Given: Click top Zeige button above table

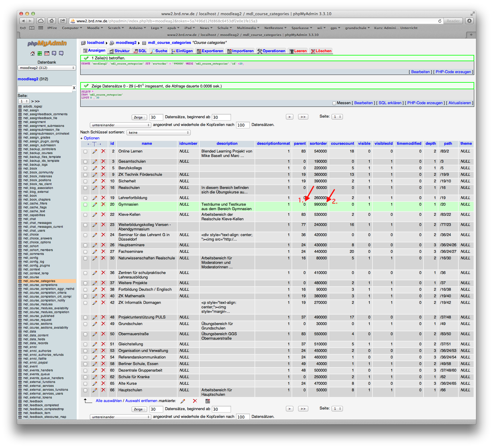Looking at the screenshot, I should 139,117.
